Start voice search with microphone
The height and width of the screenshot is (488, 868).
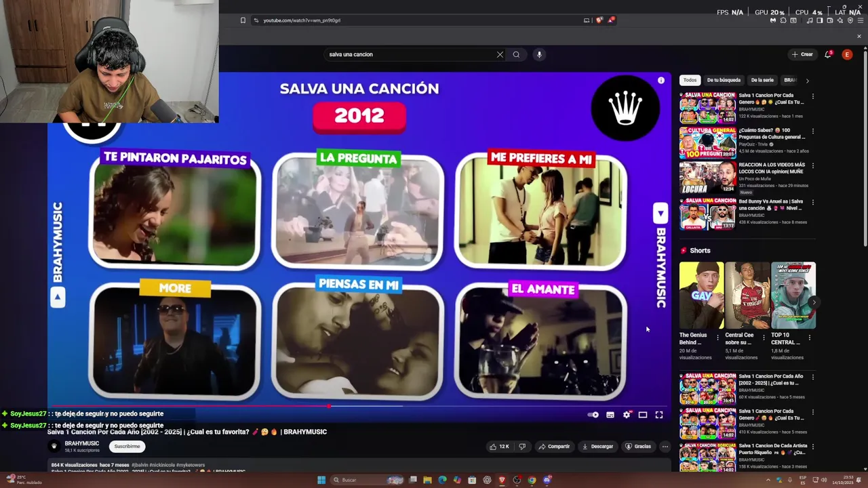(539, 54)
